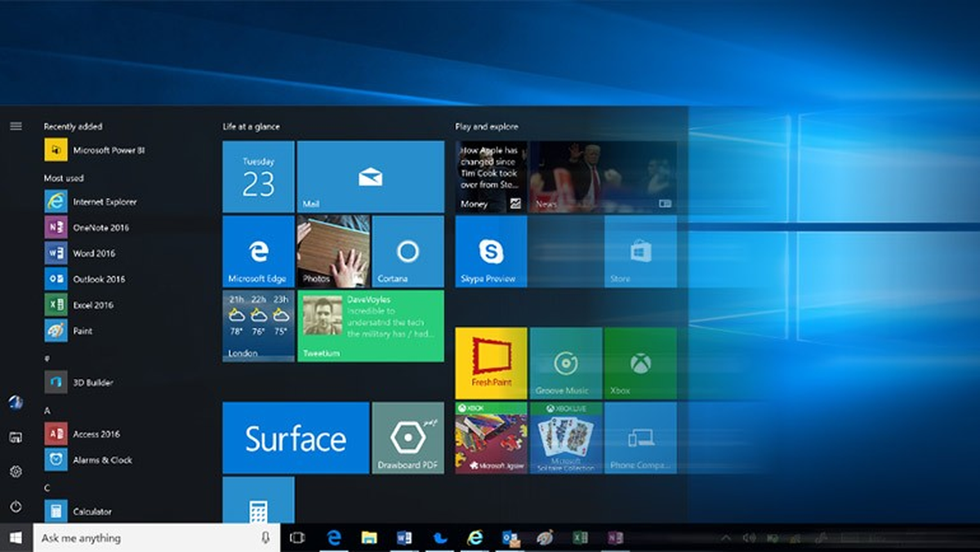Open the Phone Companion tile
Viewport: 980px width, 552px height.
click(x=640, y=438)
